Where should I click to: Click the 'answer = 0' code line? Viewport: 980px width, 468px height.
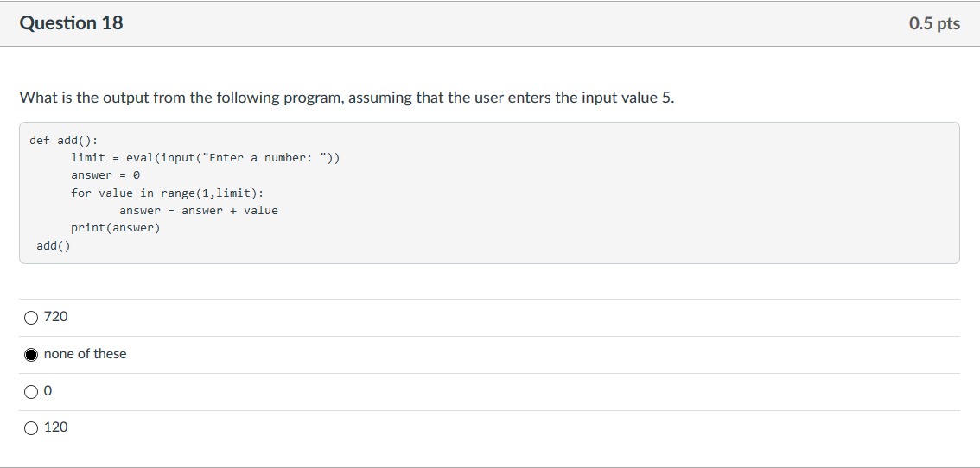(105, 175)
